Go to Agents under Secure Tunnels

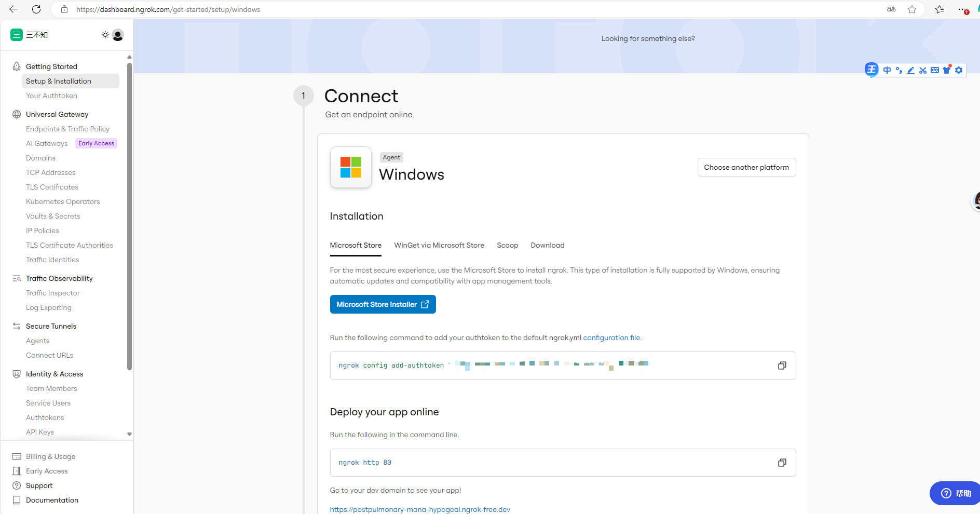[x=38, y=341]
